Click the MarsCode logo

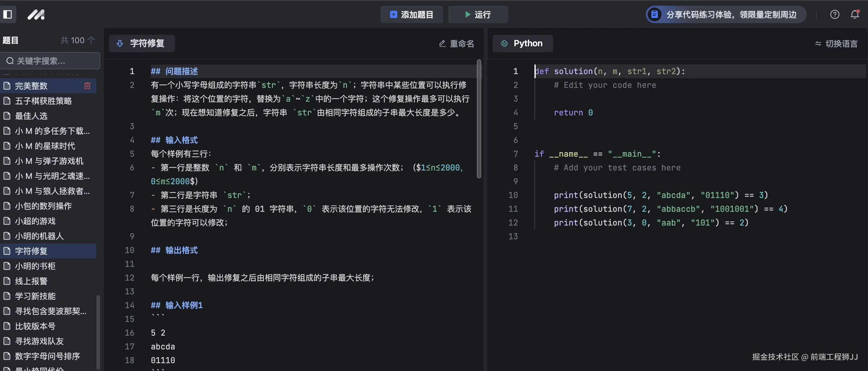tap(36, 14)
